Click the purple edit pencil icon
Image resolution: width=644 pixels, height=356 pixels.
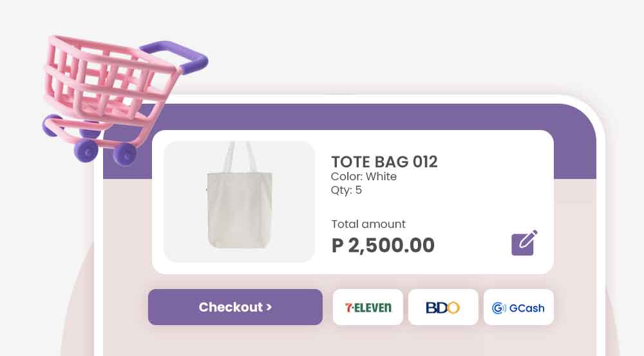pos(524,243)
